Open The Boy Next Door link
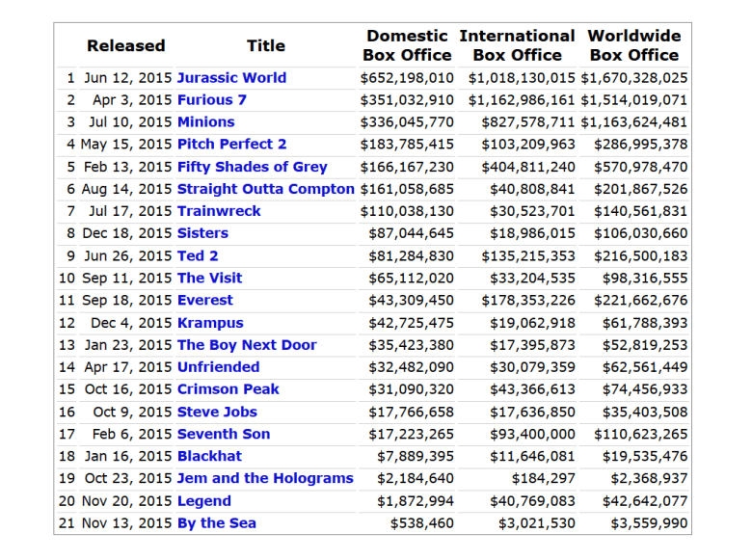 tap(247, 345)
